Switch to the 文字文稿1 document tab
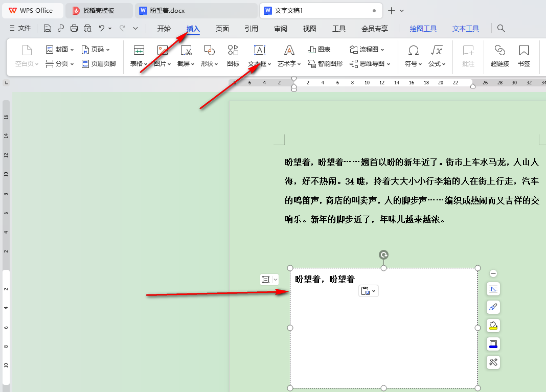This screenshot has height=392, width=546. pos(321,11)
